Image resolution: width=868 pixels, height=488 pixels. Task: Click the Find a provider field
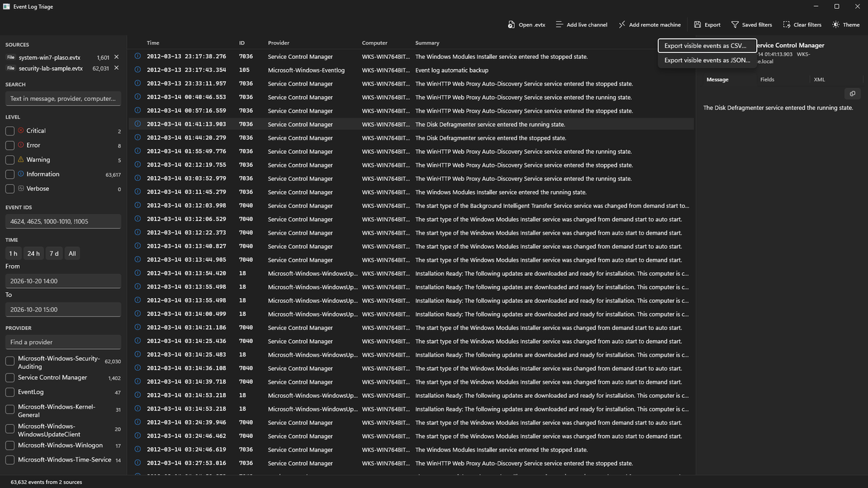[63, 342]
